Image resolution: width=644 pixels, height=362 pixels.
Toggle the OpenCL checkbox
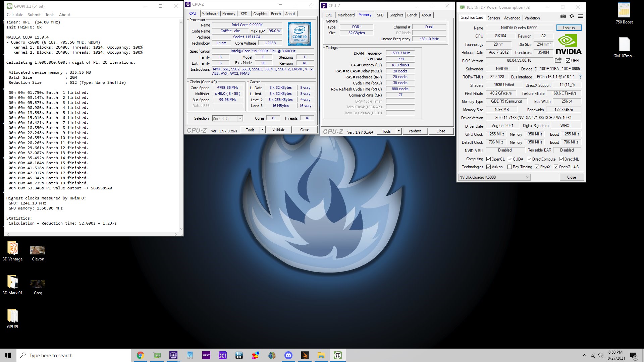(x=488, y=159)
